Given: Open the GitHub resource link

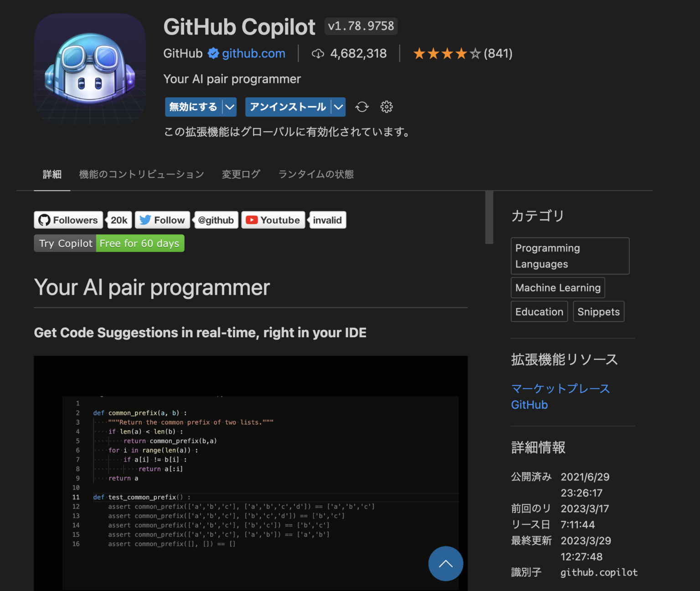Looking at the screenshot, I should pyautogui.click(x=530, y=405).
